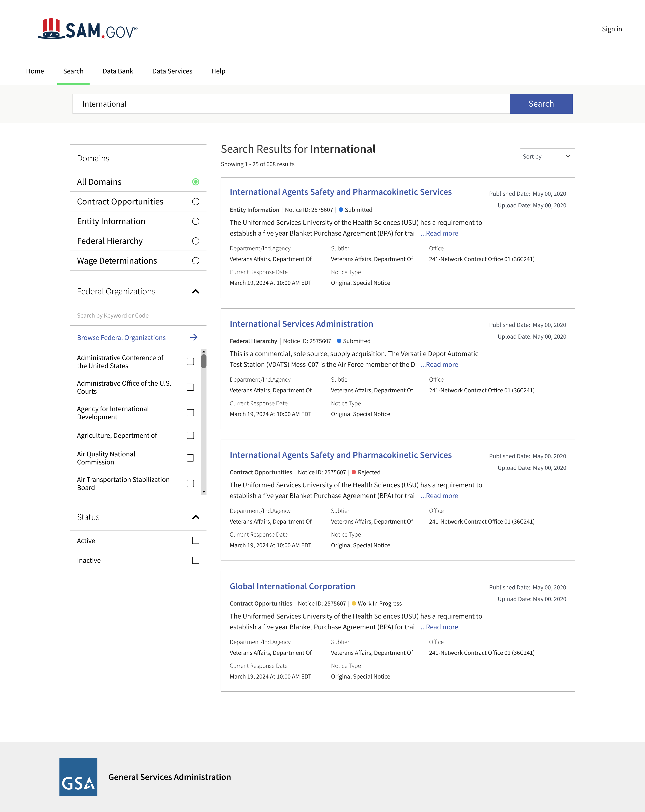Image resolution: width=645 pixels, height=812 pixels.
Task: Click Read more in first result
Action: click(439, 234)
